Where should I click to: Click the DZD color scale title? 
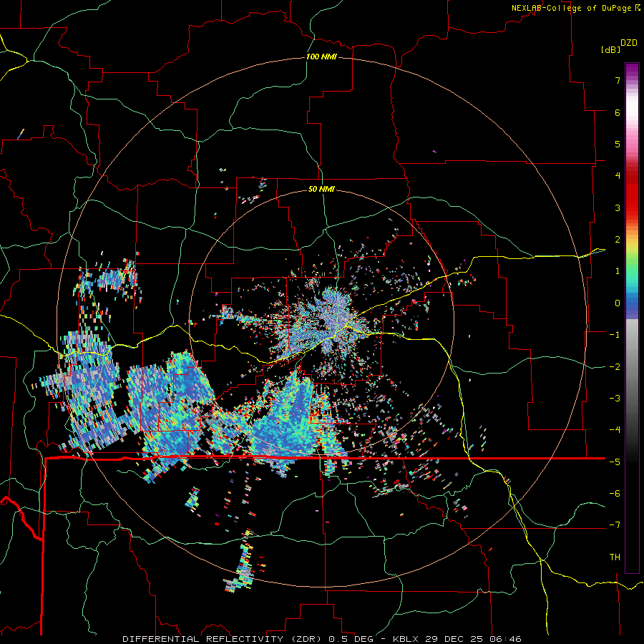tap(629, 43)
